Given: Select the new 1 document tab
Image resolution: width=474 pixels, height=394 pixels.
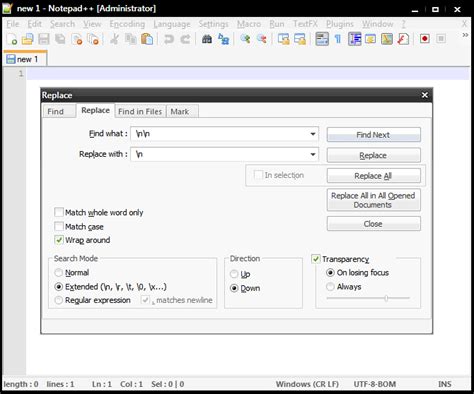Looking at the screenshot, I should point(25,59).
